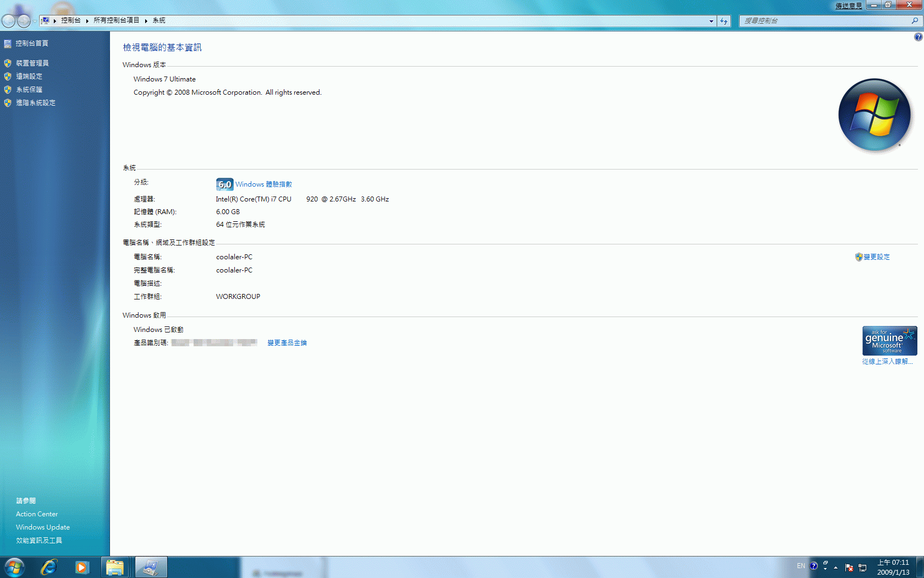The image size is (924, 578).
Task: Click the computer name coolaler-PC value
Action: (x=234, y=257)
